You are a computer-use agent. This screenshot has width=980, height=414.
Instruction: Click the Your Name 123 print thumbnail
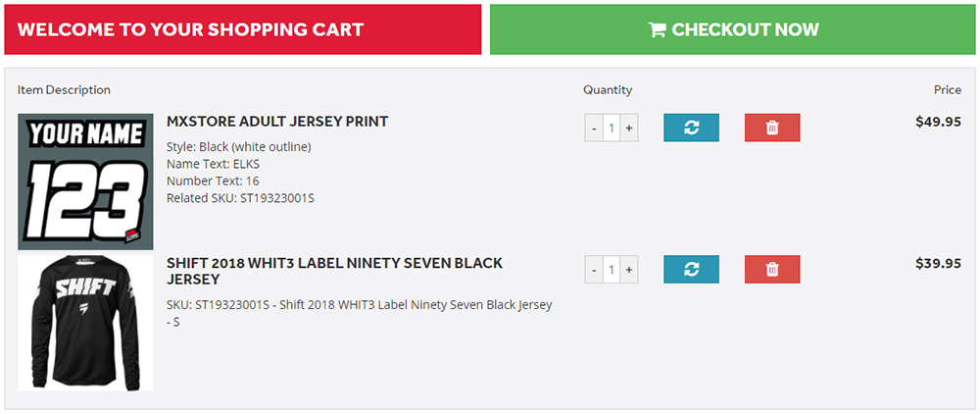coord(85,181)
